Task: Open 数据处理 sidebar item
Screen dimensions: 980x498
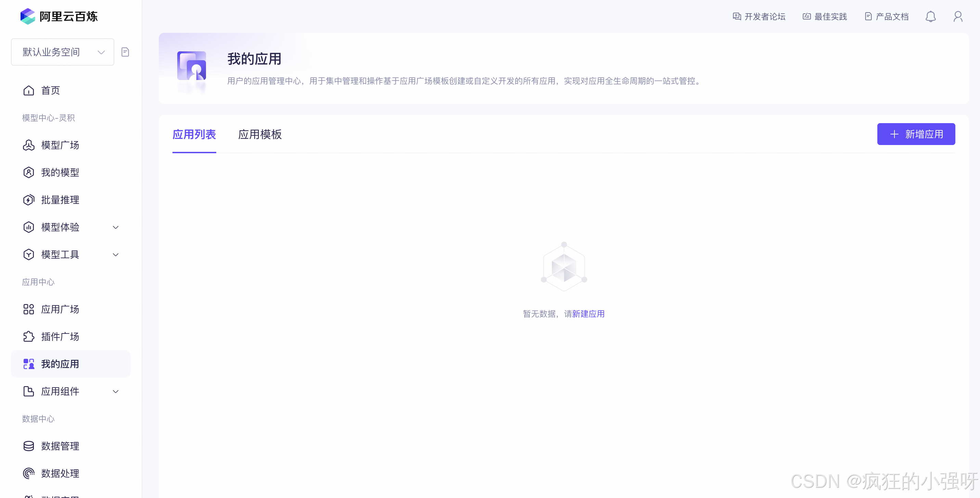Action: tap(60, 473)
